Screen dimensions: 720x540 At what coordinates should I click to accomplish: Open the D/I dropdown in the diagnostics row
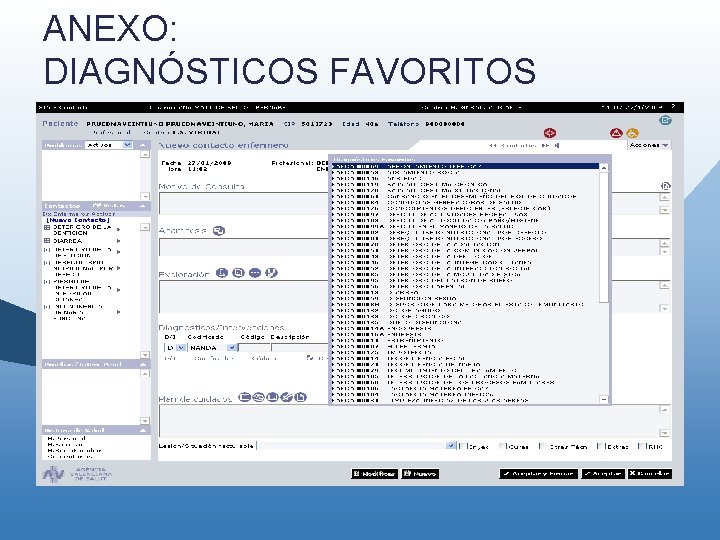tap(181, 348)
